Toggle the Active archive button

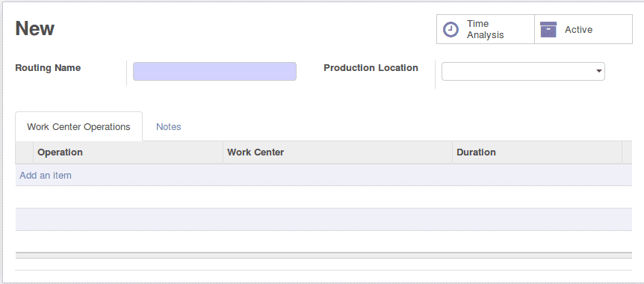583,29
